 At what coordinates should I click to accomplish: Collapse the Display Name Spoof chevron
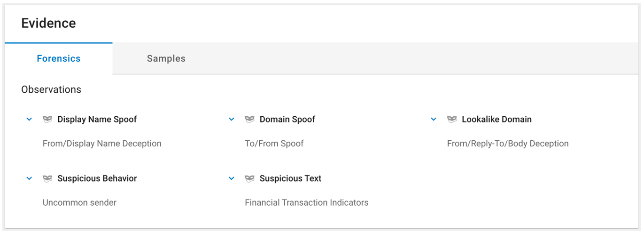click(29, 120)
